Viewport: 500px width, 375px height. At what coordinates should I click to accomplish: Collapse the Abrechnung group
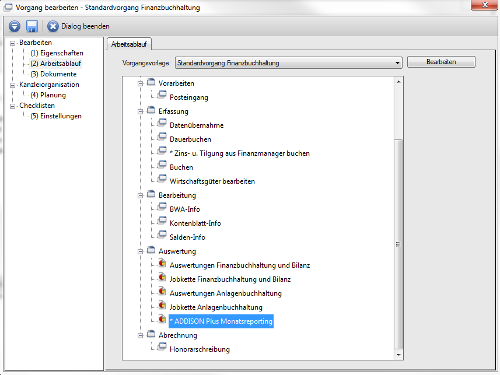pyautogui.click(x=141, y=335)
